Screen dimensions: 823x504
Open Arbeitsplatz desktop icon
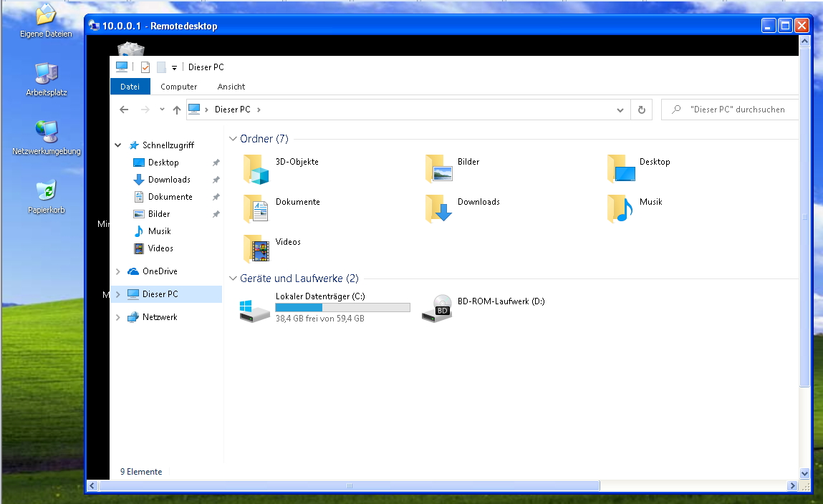[x=46, y=79]
